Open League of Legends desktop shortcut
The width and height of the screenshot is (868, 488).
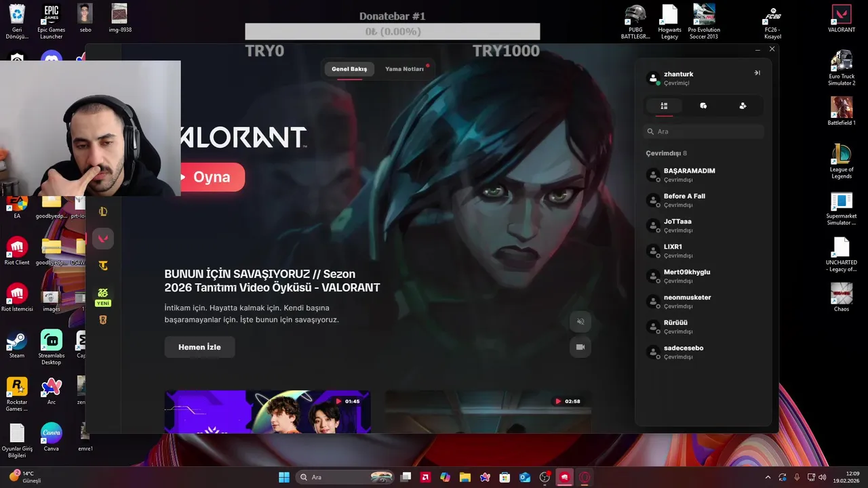pos(842,161)
